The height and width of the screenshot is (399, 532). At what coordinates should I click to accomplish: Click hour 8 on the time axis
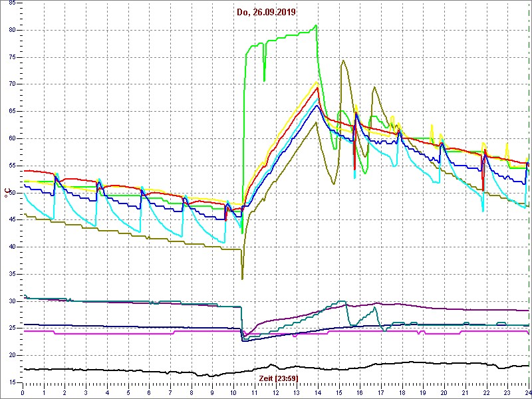tap(192, 392)
